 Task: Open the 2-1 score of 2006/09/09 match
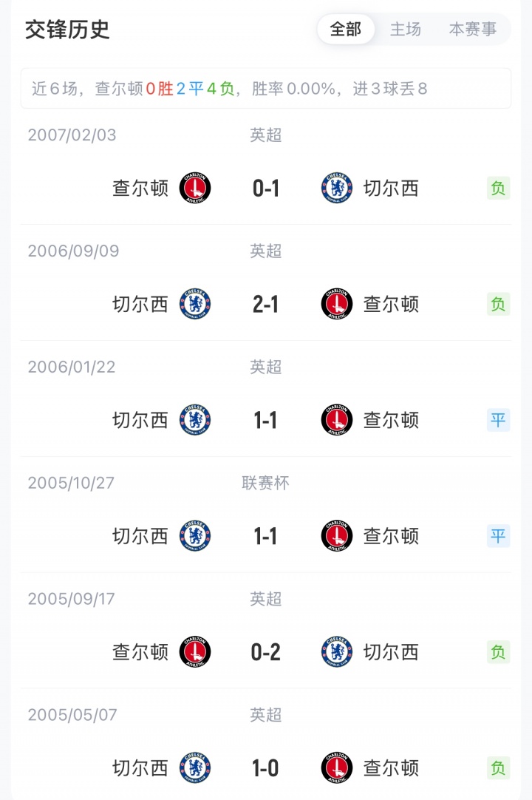[x=266, y=304]
